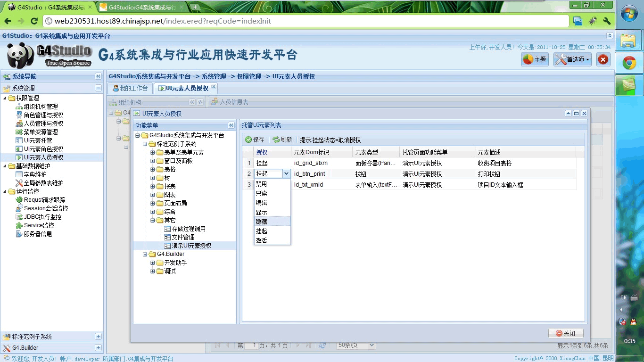The height and width of the screenshot is (362, 644).
Task: Sort by the 元素Dom标识 column header
Action: click(322, 152)
